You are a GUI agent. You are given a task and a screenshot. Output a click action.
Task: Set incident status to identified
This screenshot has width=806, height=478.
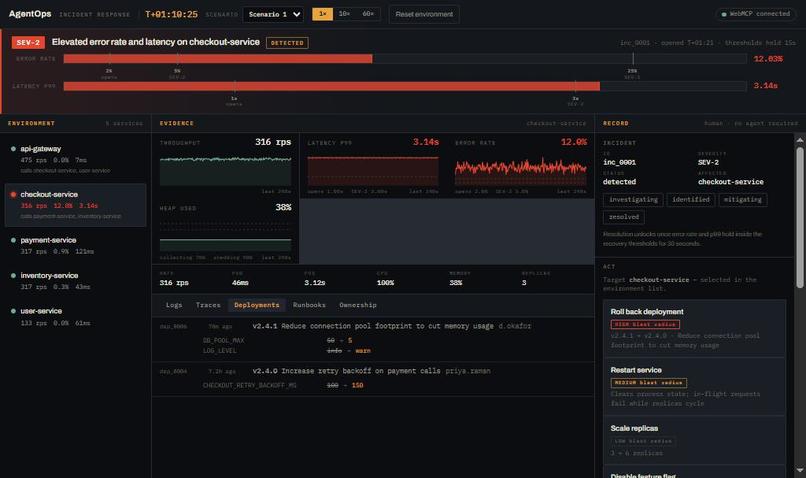[x=690, y=199]
